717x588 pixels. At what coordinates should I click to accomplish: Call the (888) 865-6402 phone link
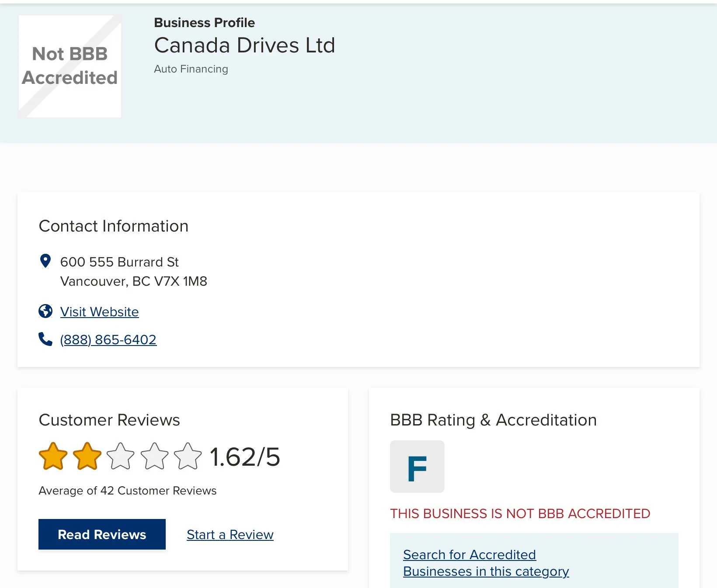point(108,339)
